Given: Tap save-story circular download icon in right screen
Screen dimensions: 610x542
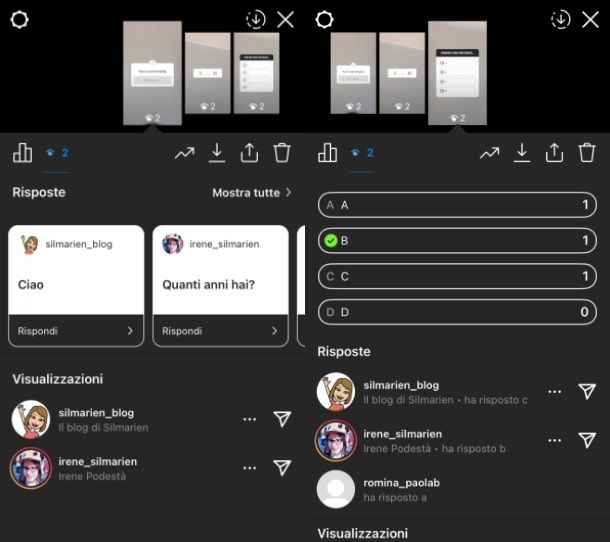Looking at the screenshot, I should tap(561, 19).
